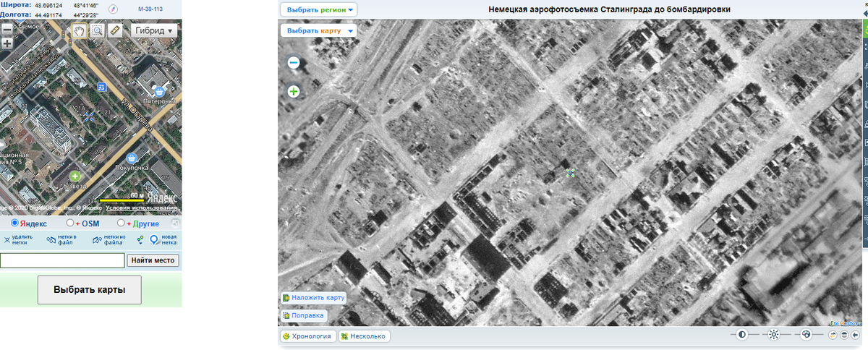Click the Выбрать карты button
This screenshot has height=350, width=868.
click(90, 289)
